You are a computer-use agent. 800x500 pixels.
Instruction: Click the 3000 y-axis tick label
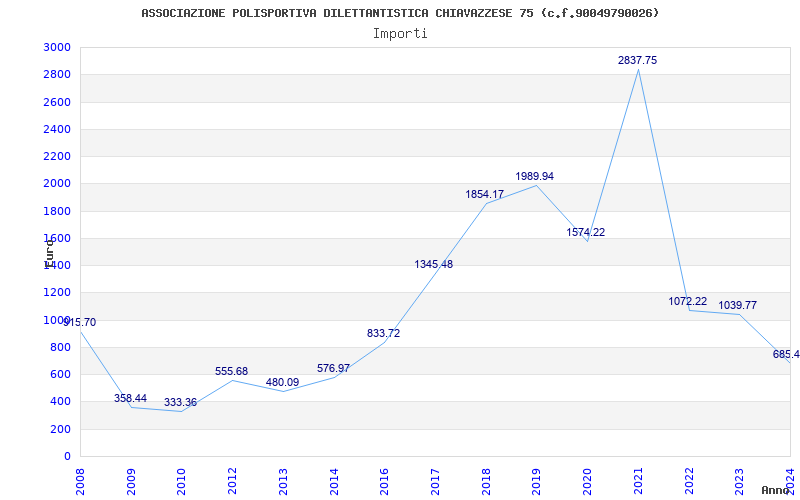pos(57,47)
